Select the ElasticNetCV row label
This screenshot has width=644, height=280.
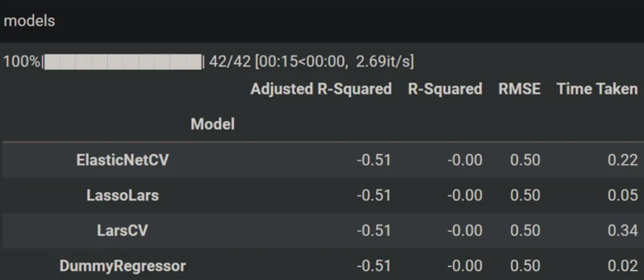[122, 160]
